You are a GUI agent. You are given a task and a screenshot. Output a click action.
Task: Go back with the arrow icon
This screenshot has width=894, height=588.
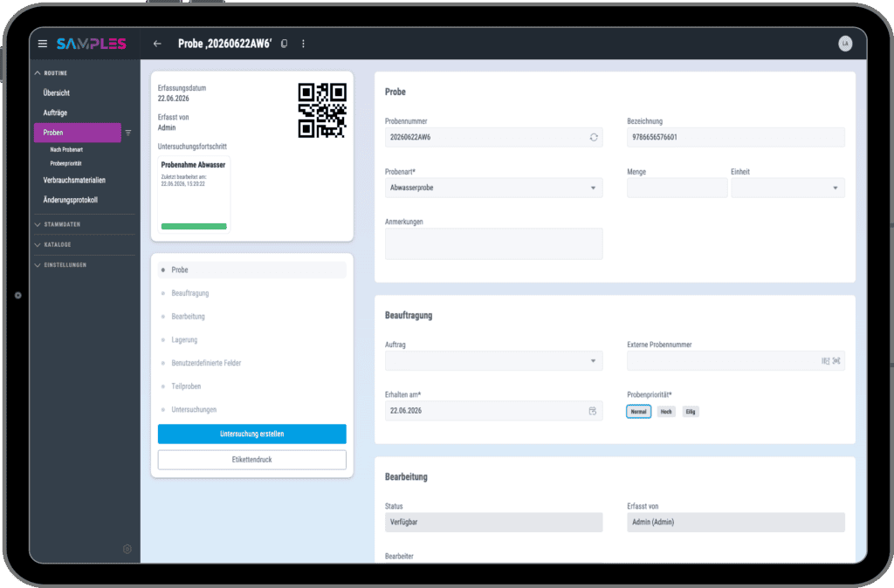157,44
